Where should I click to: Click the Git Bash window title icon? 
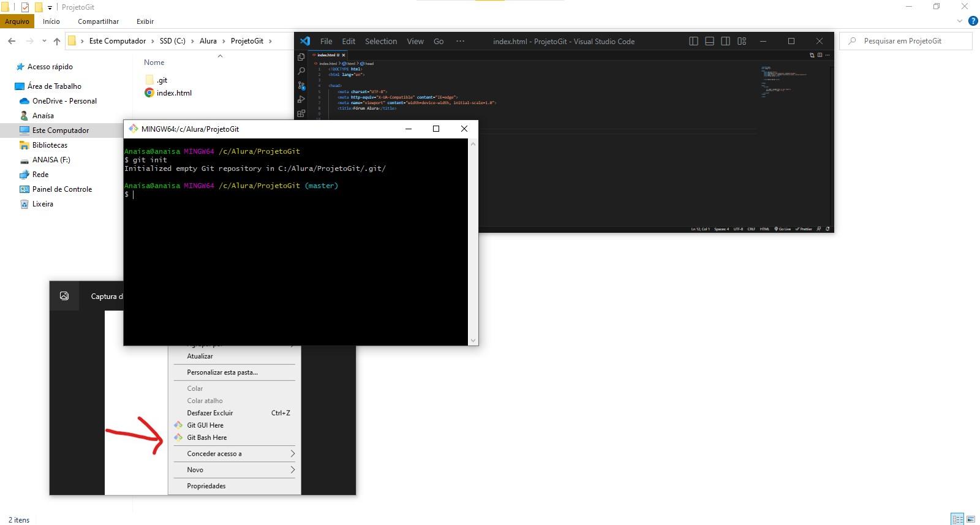[x=133, y=129]
